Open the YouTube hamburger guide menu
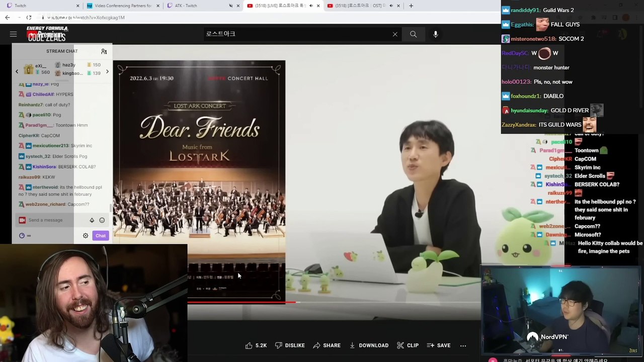The height and width of the screenshot is (362, 644). 14,34
